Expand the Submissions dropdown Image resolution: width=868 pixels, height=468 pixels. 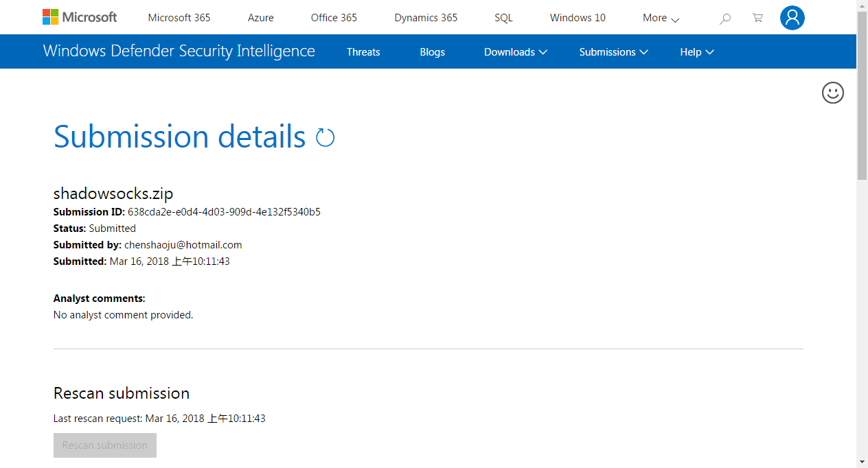614,52
